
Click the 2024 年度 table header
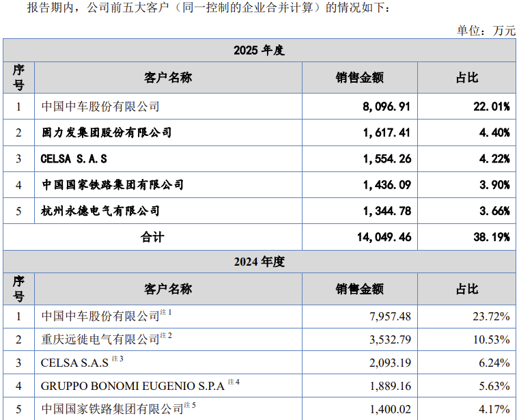tap(259, 262)
